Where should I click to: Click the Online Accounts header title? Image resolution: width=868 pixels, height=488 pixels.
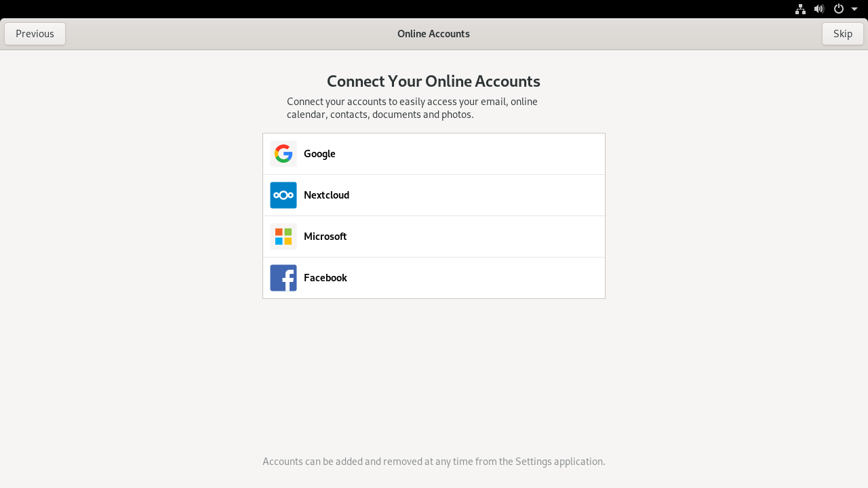point(433,34)
